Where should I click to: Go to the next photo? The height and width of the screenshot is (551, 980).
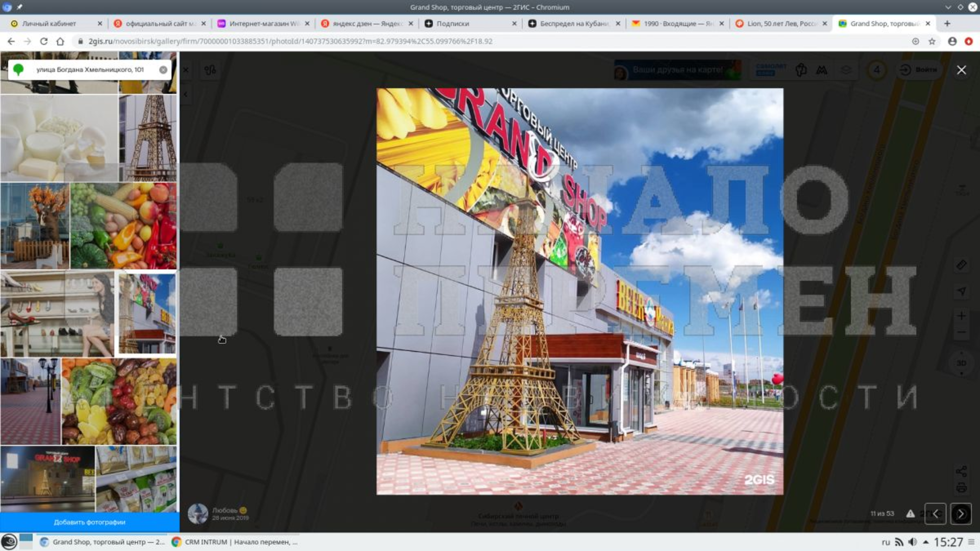coord(960,514)
